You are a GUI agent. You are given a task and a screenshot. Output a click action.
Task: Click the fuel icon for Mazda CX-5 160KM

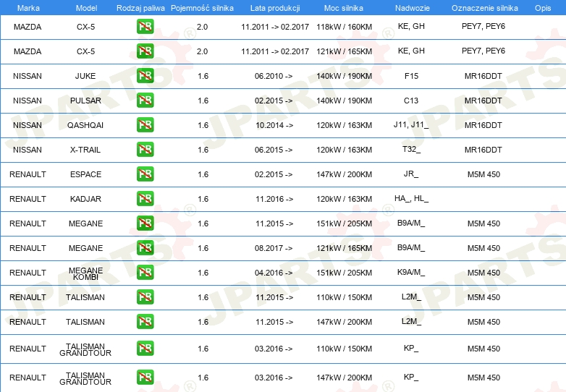point(145,27)
